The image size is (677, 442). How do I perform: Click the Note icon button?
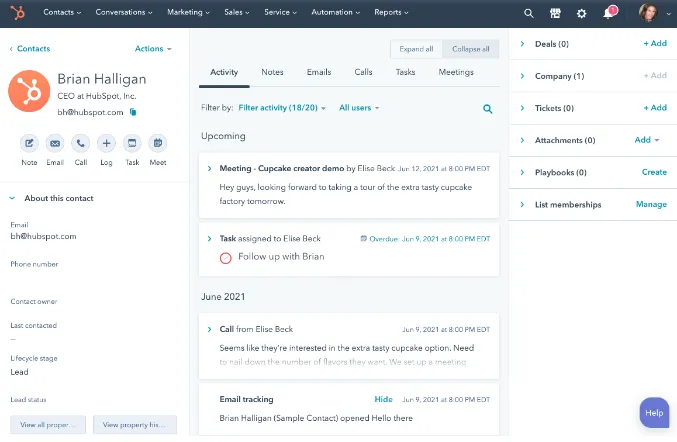pyautogui.click(x=29, y=143)
